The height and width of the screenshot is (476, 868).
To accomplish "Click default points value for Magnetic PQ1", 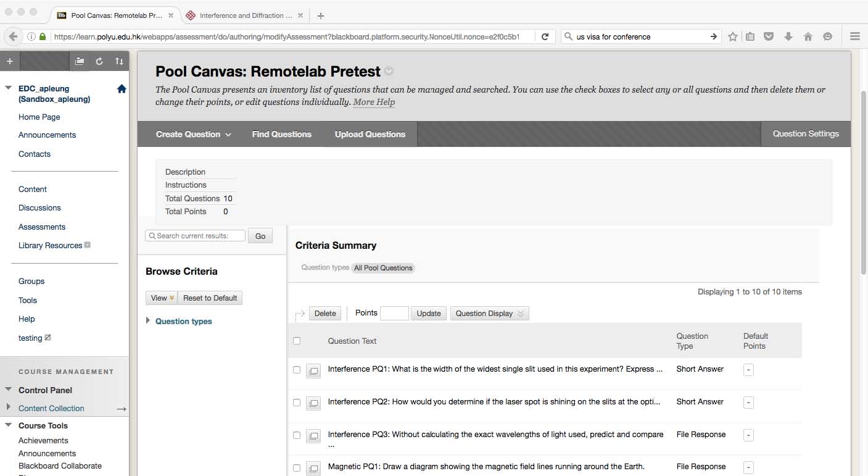I will point(748,467).
